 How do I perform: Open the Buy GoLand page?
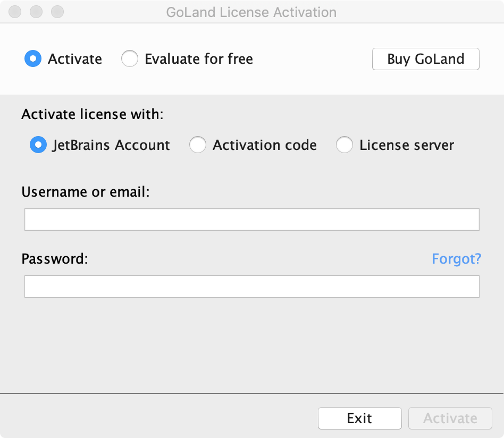[x=425, y=59]
